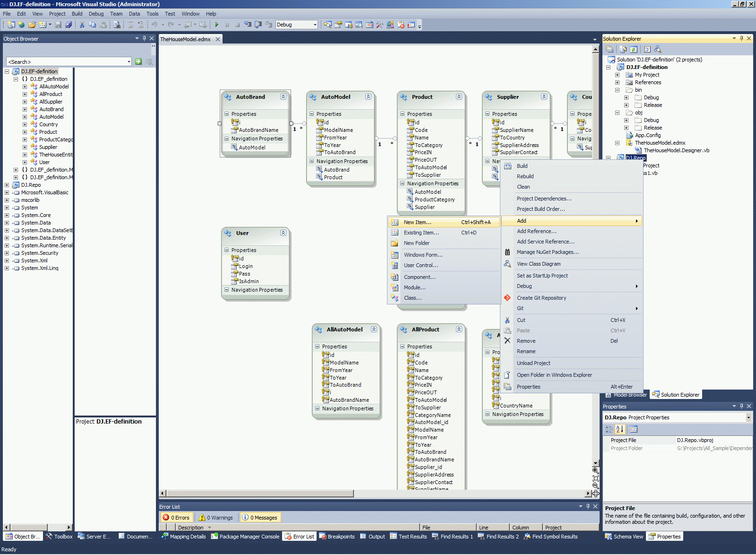Click the Project column header in Error List

[570, 528]
